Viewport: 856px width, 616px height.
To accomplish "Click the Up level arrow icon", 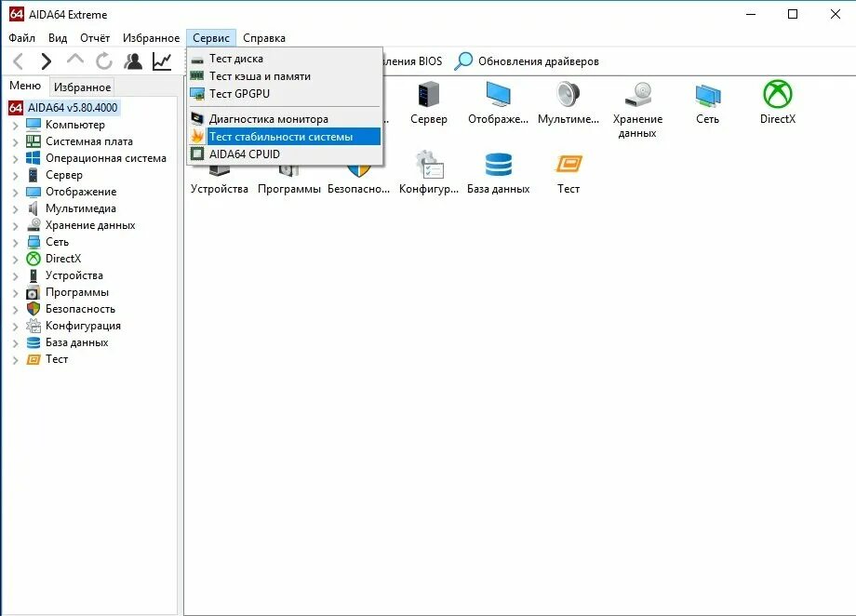I will [x=74, y=59].
